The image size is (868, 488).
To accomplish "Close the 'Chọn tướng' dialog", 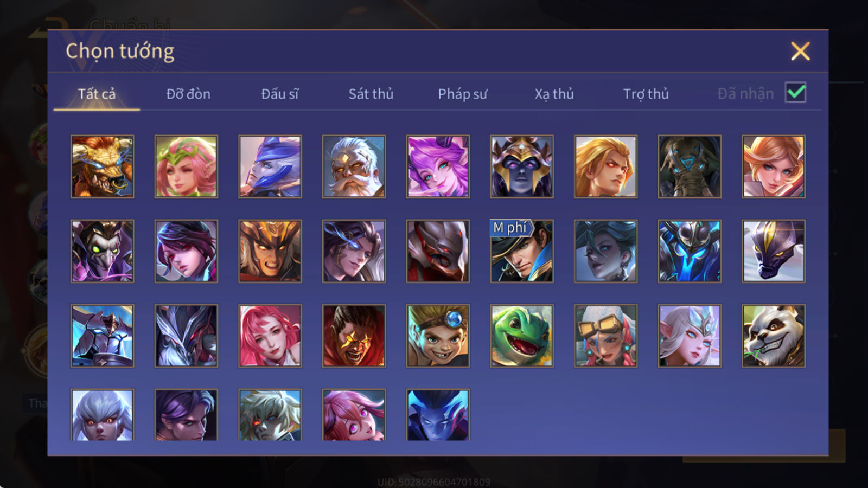I will pos(800,52).
